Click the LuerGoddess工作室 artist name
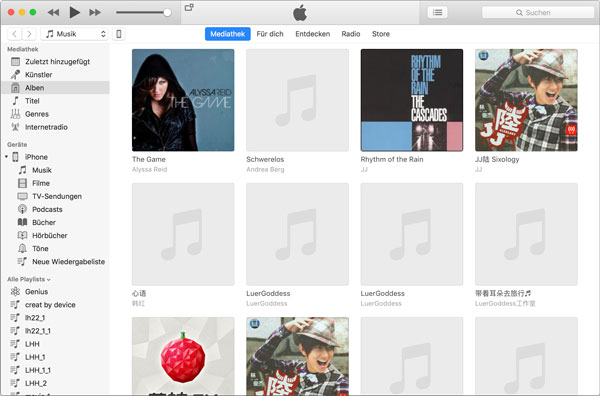This screenshot has height=396, width=600. (x=505, y=303)
